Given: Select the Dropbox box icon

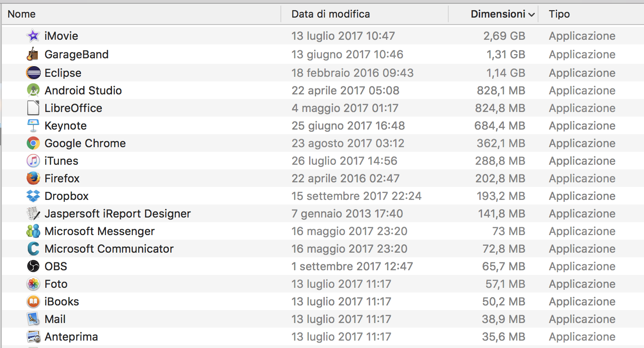Looking at the screenshot, I should pos(33,196).
